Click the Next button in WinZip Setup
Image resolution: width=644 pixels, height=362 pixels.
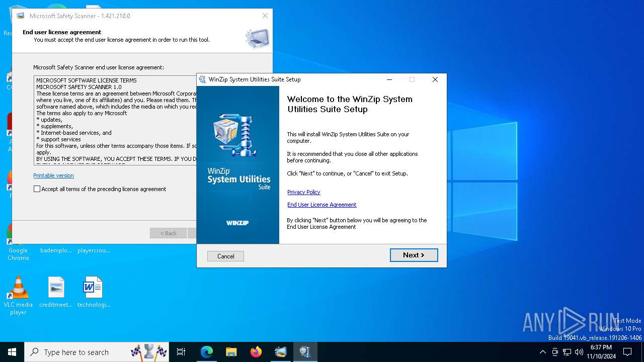414,255
